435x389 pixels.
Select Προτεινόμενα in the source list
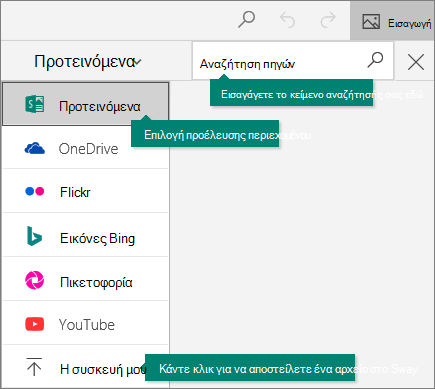(x=86, y=104)
